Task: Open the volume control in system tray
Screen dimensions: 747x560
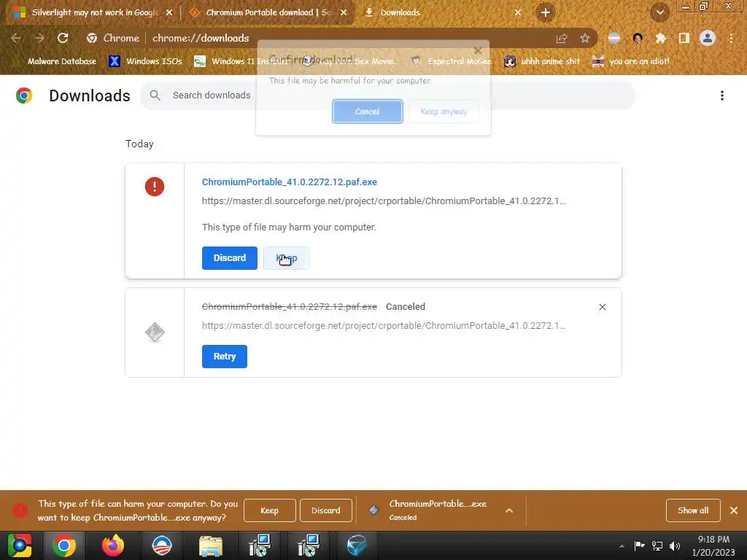Action: pyautogui.click(x=675, y=545)
